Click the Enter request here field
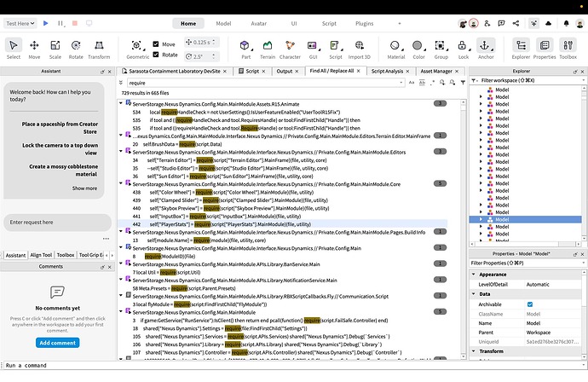588x382 pixels. point(58,223)
